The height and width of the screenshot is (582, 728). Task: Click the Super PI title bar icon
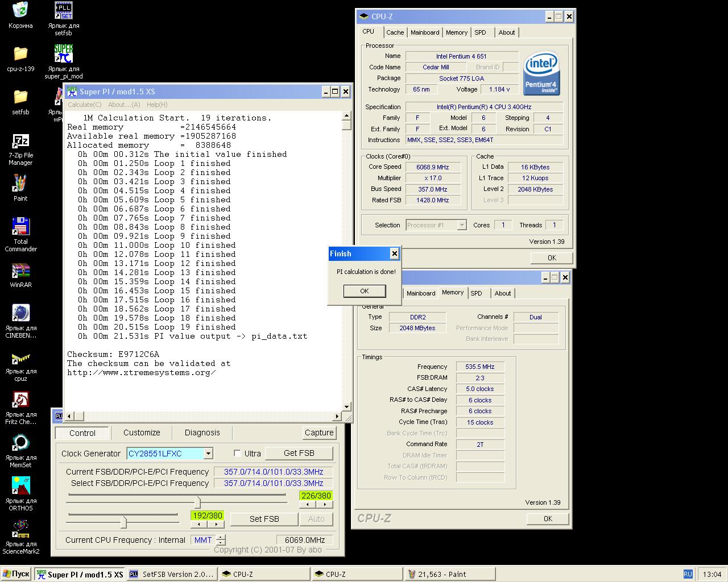pos(72,92)
